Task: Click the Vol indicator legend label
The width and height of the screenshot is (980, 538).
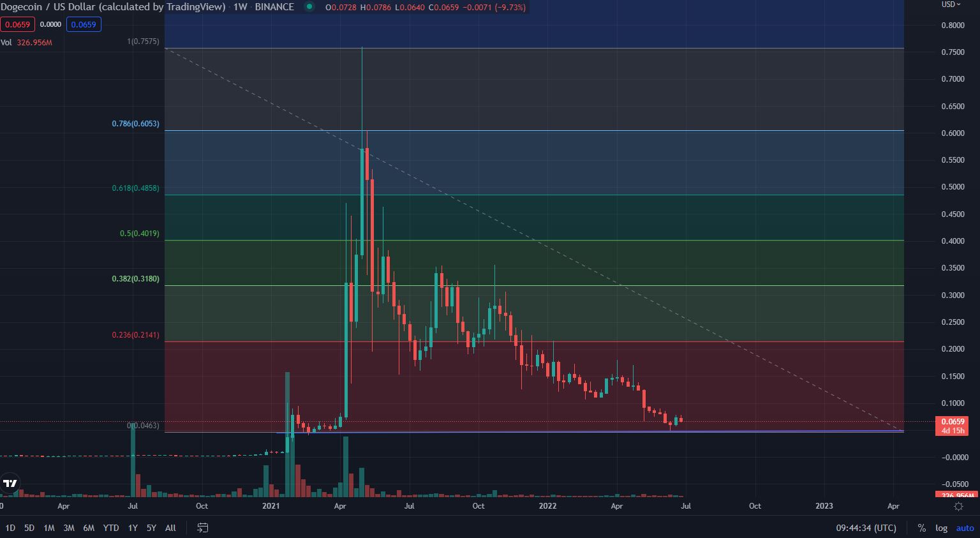Action: pyautogui.click(x=6, y=43)
